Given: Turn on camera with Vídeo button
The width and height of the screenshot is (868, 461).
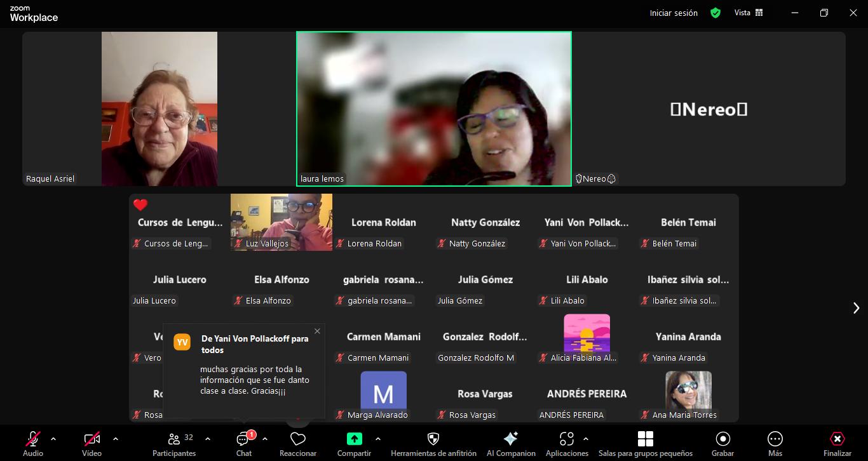Looking at the screenshot, I should click(92, 443).
